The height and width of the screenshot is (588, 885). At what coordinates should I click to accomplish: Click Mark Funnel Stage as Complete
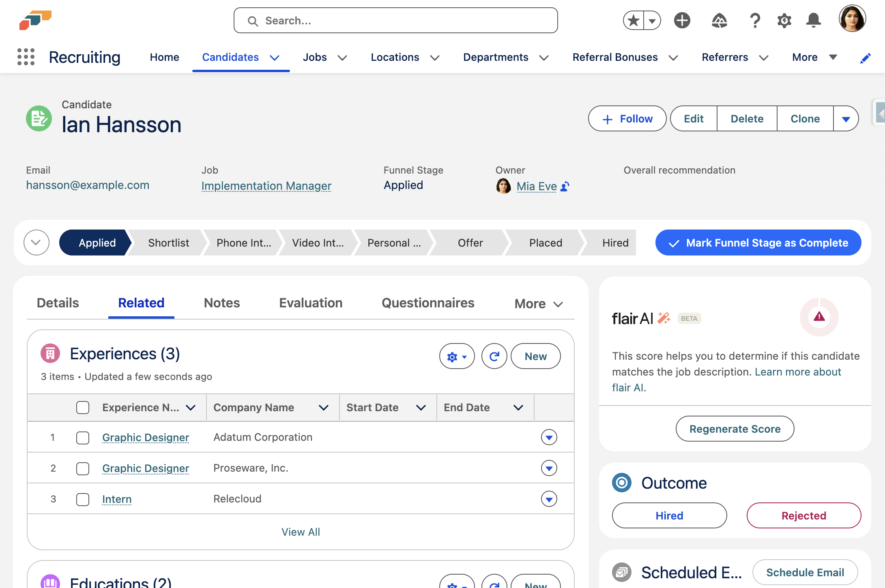coord(758,242)
